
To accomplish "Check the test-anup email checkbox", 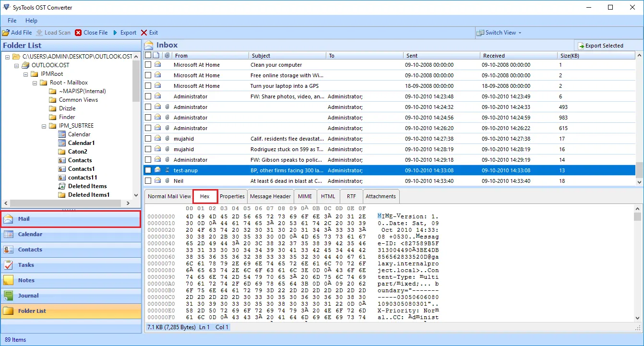I will (148, 170).
